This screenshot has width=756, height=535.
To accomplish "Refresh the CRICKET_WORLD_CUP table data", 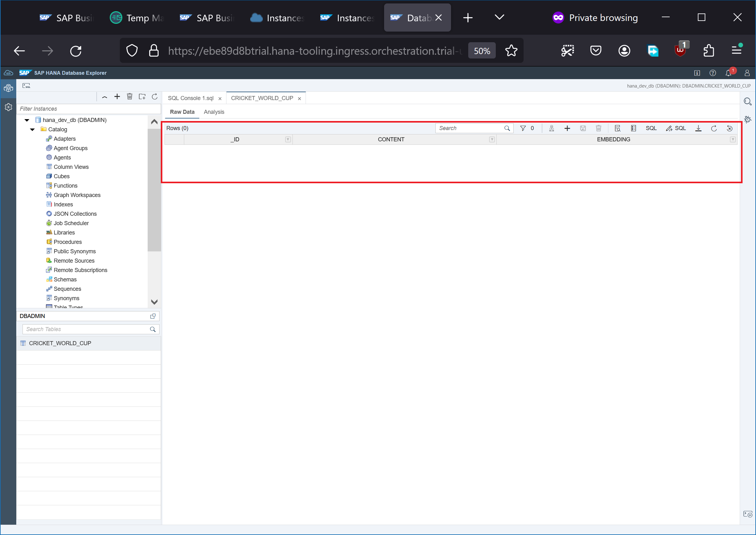I will (x=714, y=128).
